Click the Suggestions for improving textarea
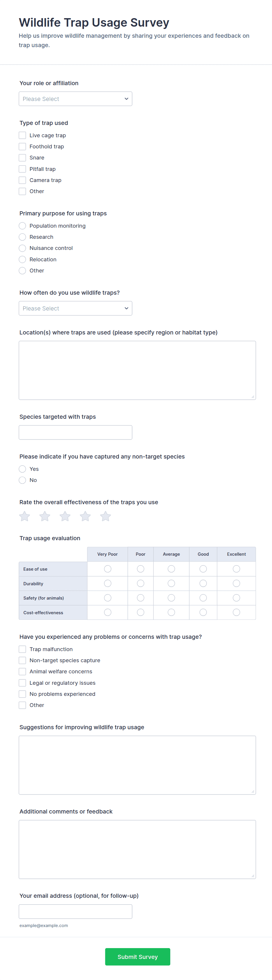The height and width of the screenshot is (980, 272). click(x=137, y=765)
